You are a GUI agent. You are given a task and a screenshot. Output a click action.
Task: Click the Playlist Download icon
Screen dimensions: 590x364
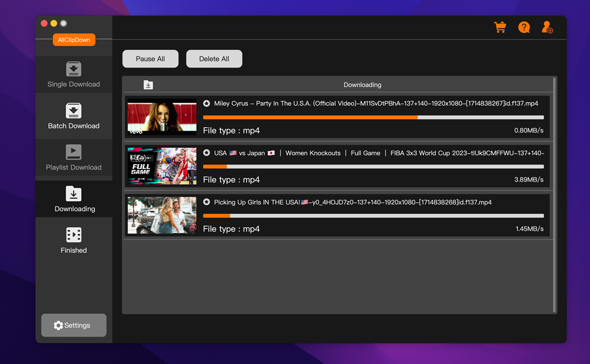tap(74, 152)
